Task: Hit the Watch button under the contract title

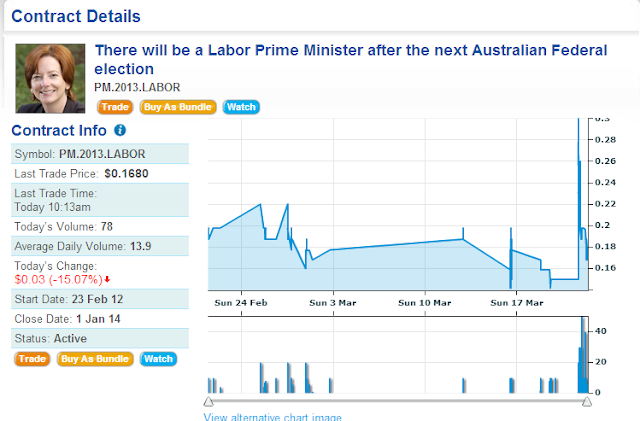Action: [x=241, y=106]
